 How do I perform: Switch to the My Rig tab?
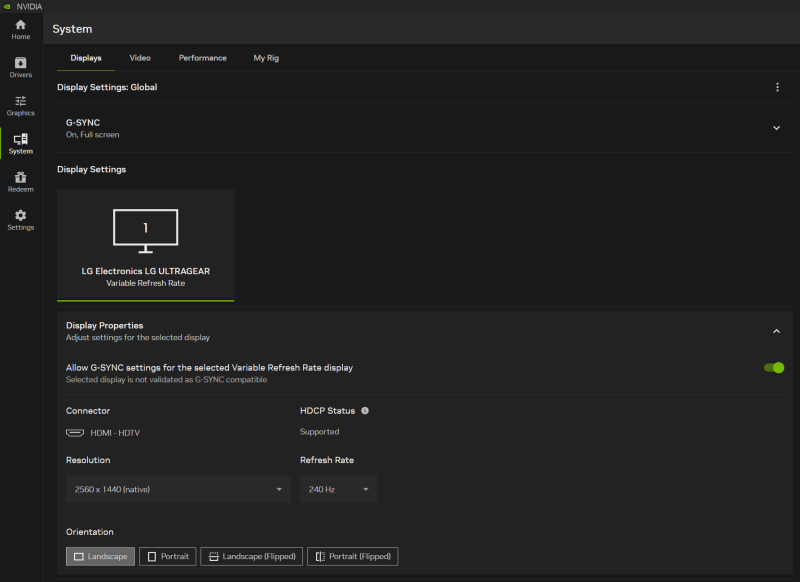click(266, 58)
